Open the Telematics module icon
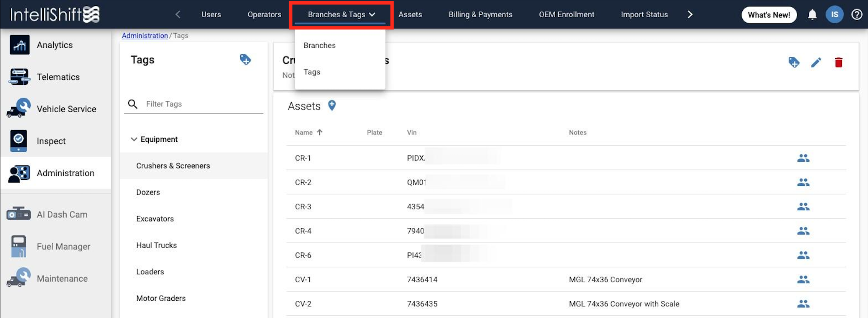 pyautogui.click(x=19, y=77)
